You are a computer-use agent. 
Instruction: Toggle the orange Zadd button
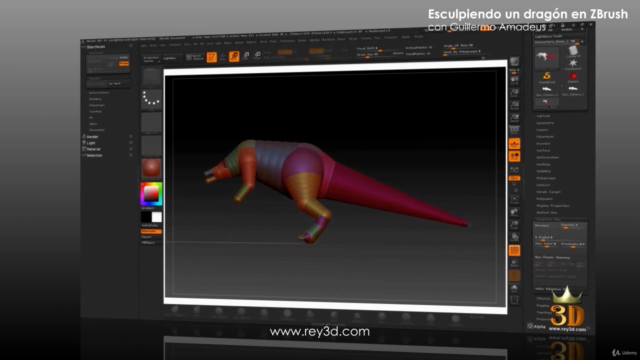(x=316, y=51)
